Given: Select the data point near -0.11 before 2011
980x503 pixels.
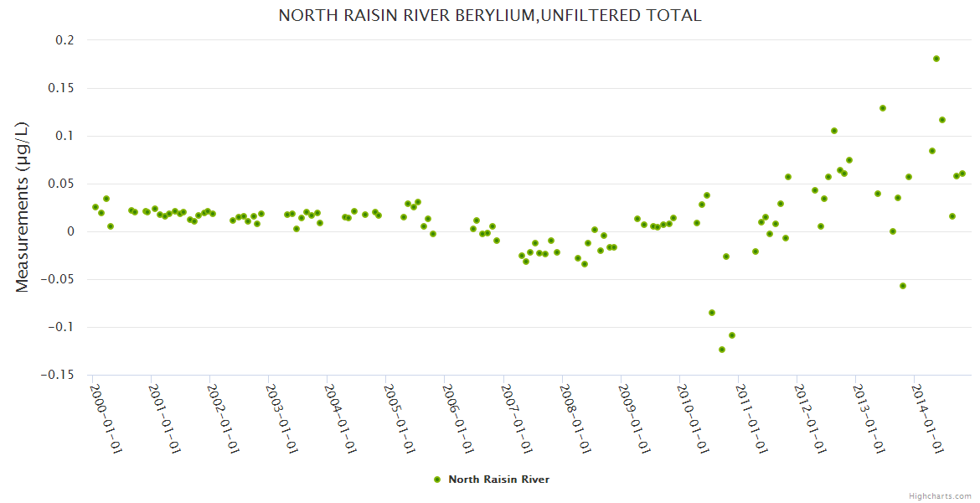Looking at the screenshot, I should coord(732,335).
